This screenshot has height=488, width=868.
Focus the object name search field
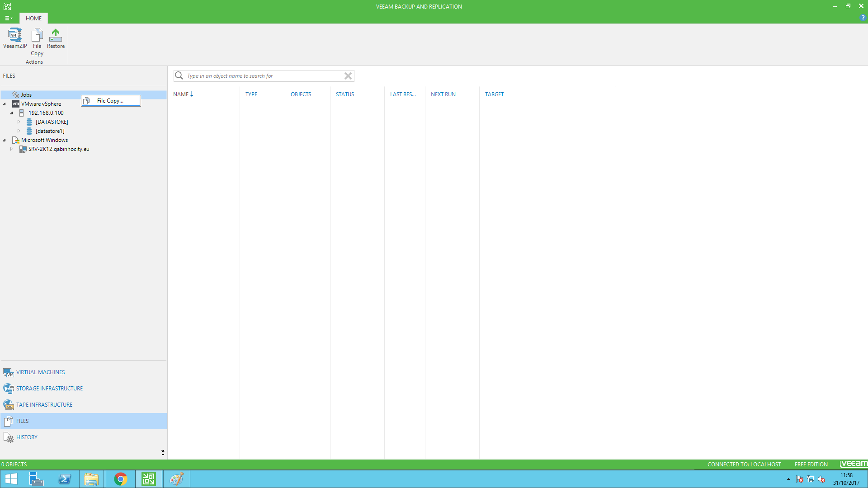[x=264, y=76]
